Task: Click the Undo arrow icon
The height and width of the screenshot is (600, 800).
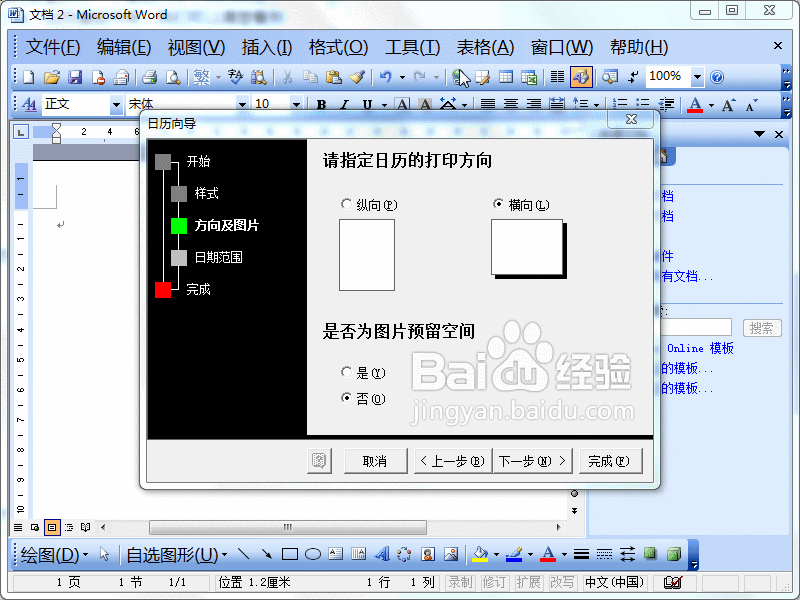Action: [x=386, y=77]
